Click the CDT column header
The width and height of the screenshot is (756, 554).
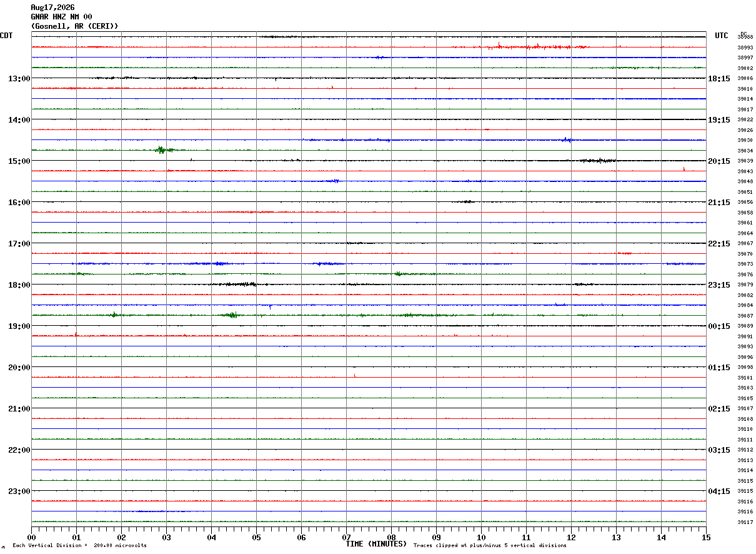(x=6, y=36)
